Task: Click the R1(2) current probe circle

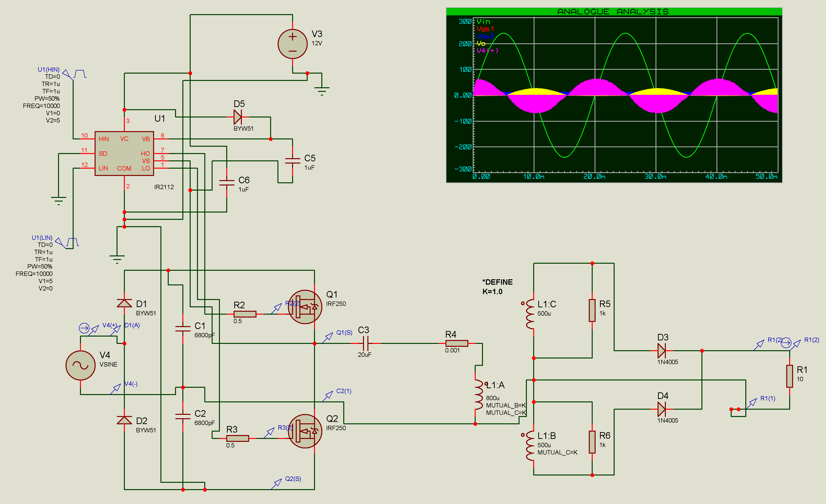Action: click(x=786, y=343)
